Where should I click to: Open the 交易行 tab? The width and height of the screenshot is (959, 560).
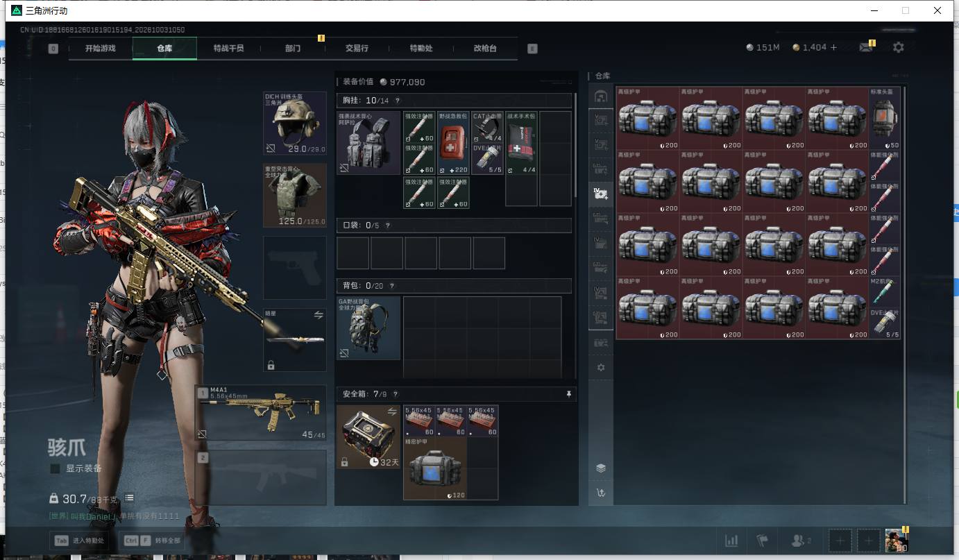(357, 49)
